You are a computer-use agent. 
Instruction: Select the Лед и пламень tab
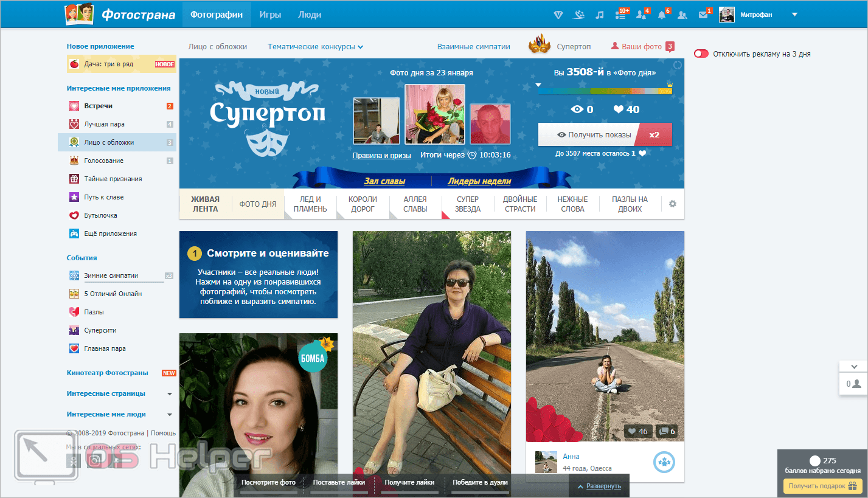[310, 204]
